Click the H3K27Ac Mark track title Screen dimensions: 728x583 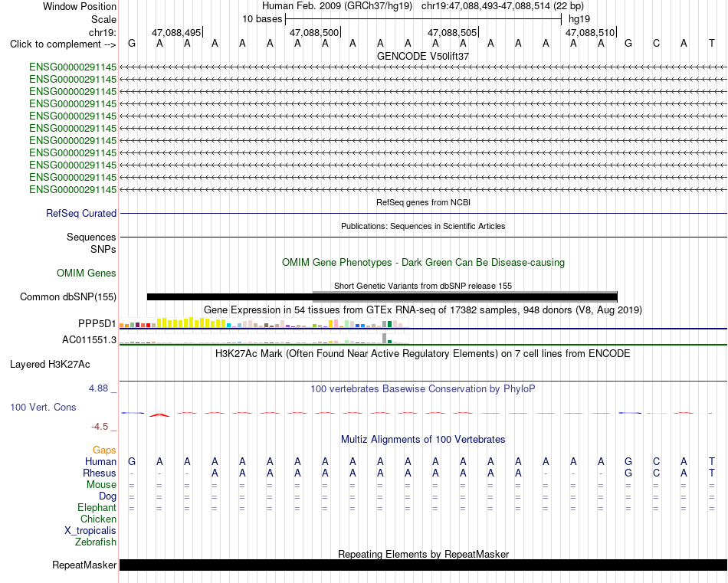(423, 354)
